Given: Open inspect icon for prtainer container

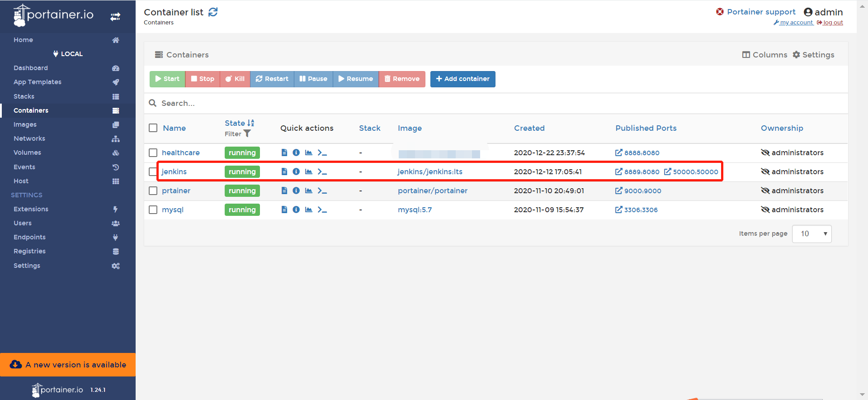Looking at the screenshot, I should pyautogui.click(x=296, y=190).
